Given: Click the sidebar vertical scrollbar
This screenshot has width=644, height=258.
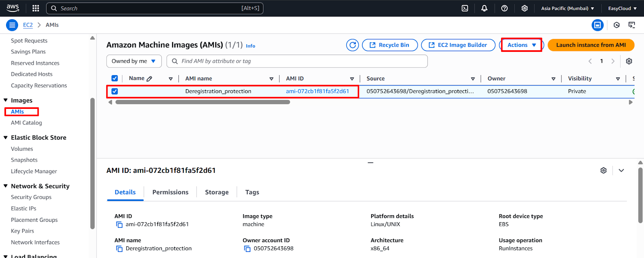Looking at the screenshot, I should point(92,163).
